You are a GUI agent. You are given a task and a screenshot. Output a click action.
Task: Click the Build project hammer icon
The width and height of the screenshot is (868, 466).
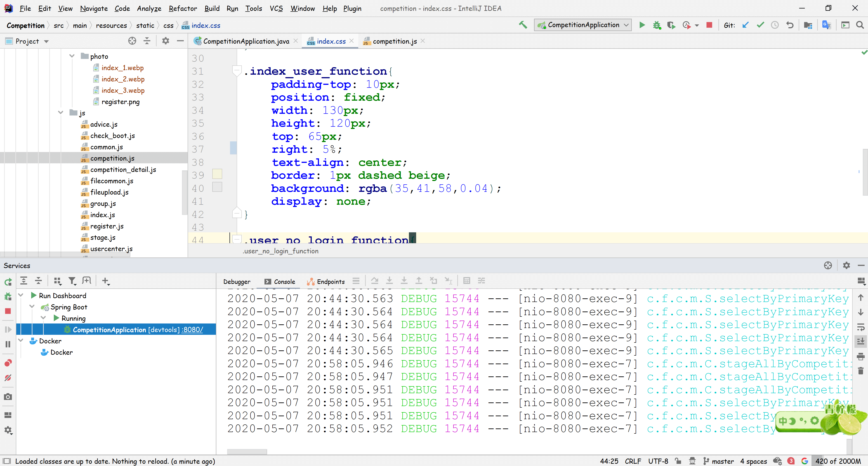click(523, 25)
